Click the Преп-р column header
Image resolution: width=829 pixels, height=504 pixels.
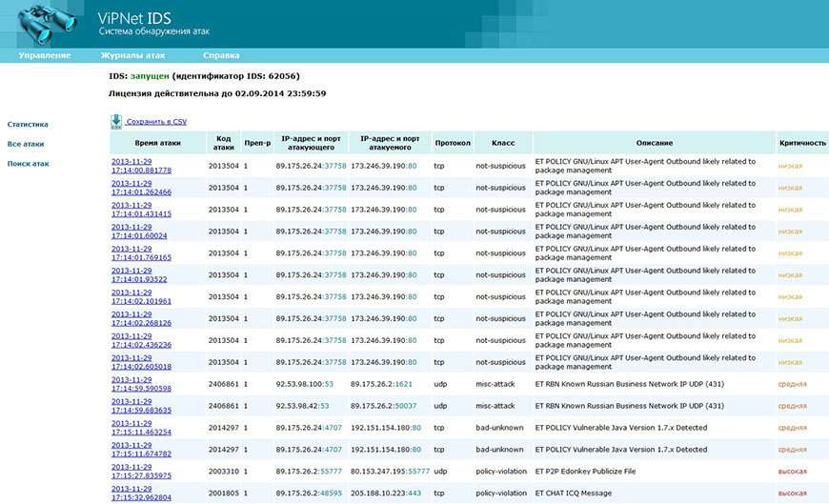click(x=257, y=143)
